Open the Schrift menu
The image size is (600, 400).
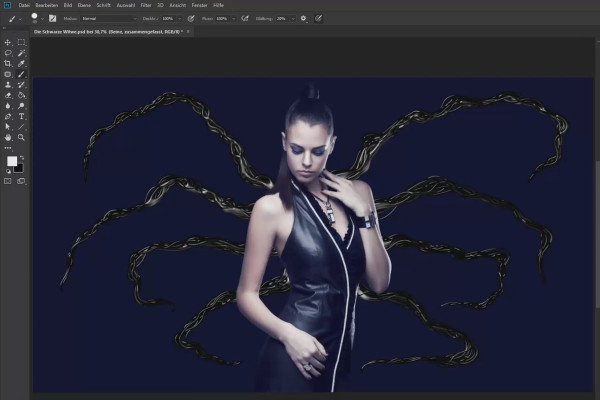tap(103, 5)
